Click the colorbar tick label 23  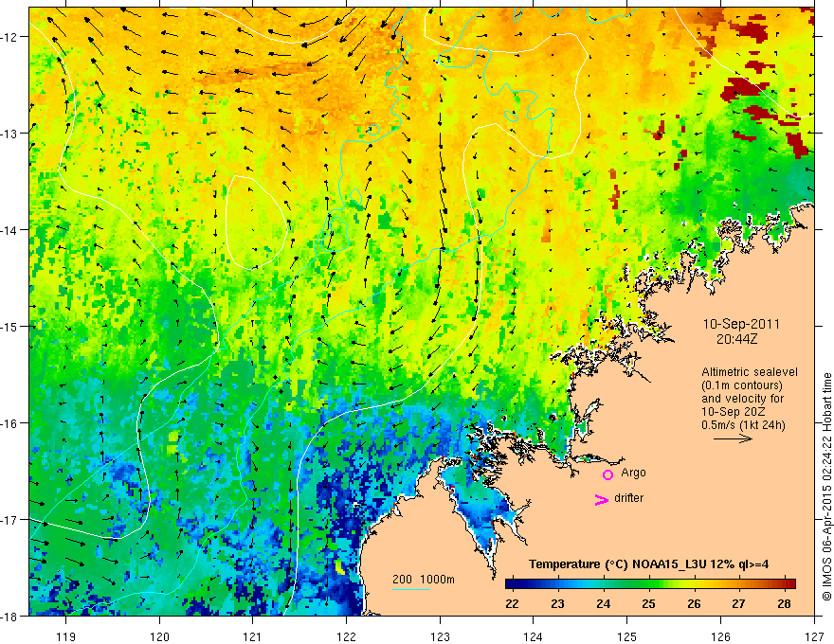[x=557, y=604]
